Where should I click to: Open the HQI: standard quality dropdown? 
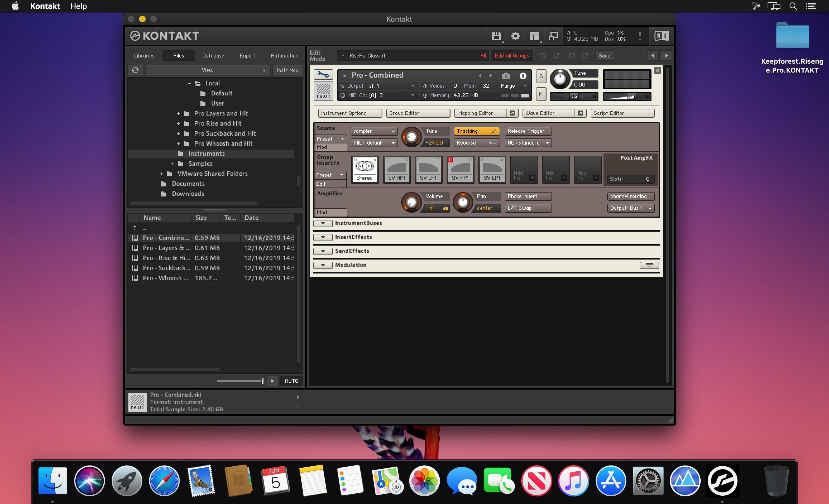pos(528,143)
